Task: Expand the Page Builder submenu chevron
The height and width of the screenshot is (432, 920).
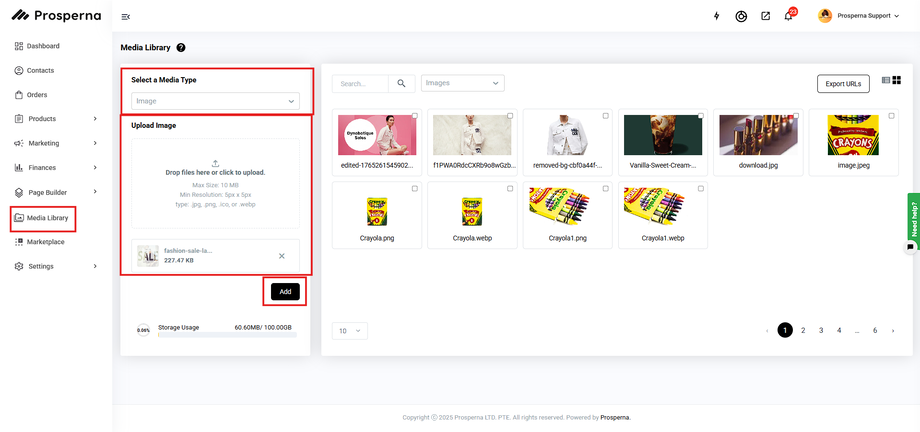Action: click(95, 192)
